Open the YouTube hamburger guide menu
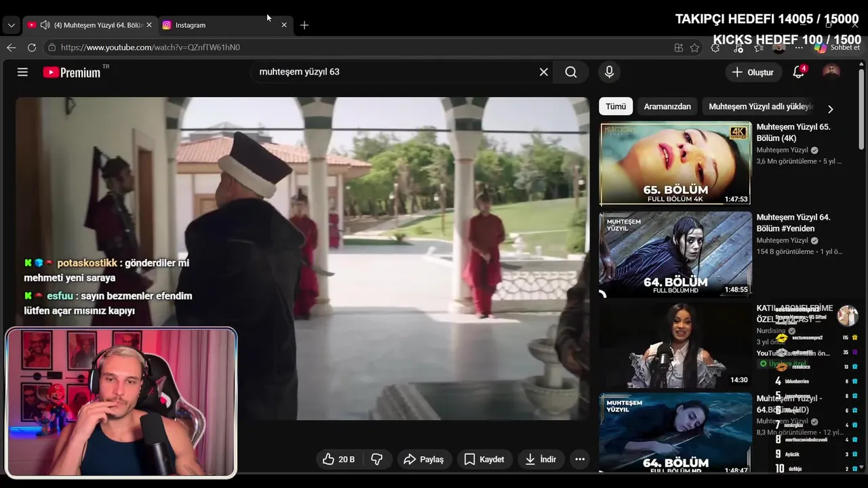 (x=22, y=72)
